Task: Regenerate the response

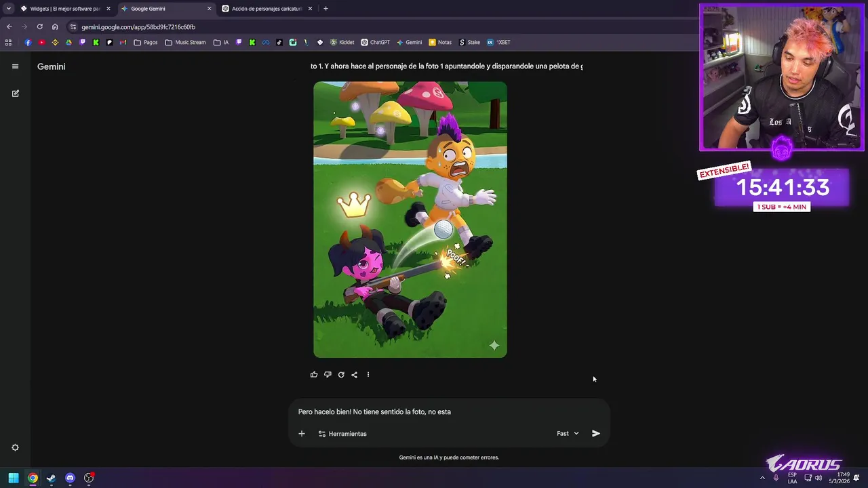Action: coord(341,375)
